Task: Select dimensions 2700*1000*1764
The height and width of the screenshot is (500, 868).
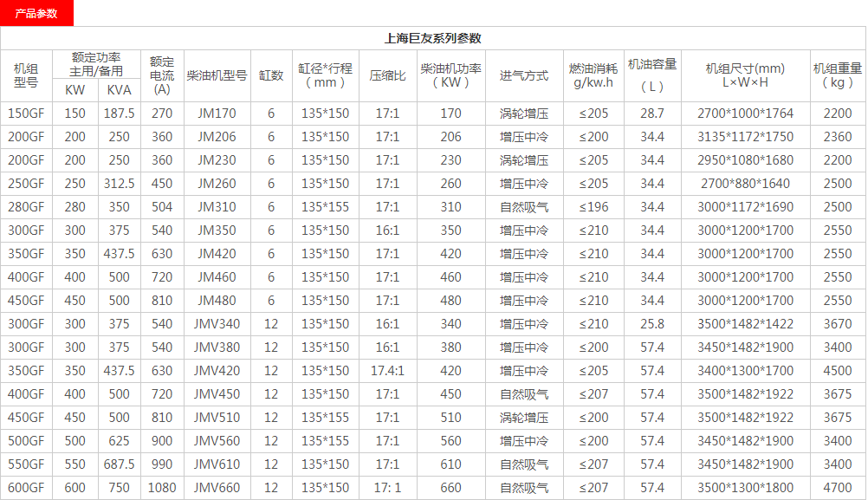Action: pyautogui.click(x=745, y=114)
